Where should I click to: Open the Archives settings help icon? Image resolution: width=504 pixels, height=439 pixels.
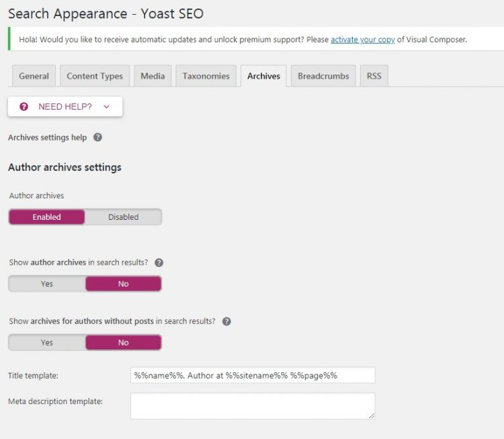pyautogui.click(x=97, y=137)
